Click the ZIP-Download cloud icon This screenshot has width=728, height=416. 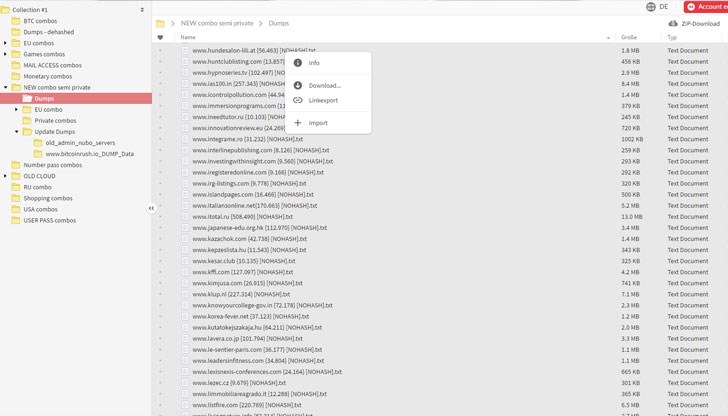pos(672,22)
